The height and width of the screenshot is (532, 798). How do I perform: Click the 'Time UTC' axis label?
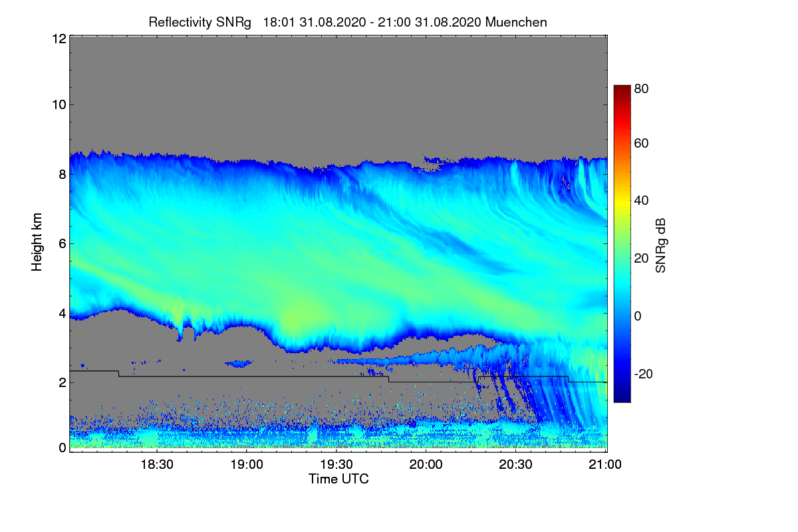(338, 479)
